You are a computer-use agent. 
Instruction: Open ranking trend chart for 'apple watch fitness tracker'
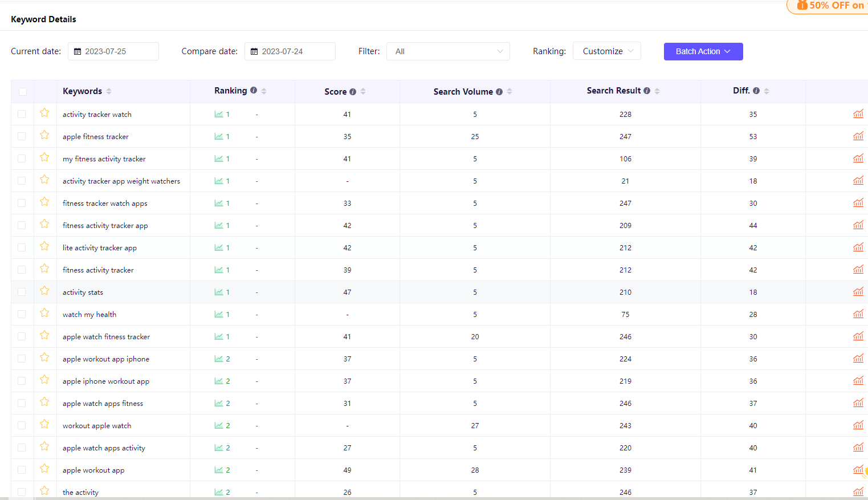(218, 336)
